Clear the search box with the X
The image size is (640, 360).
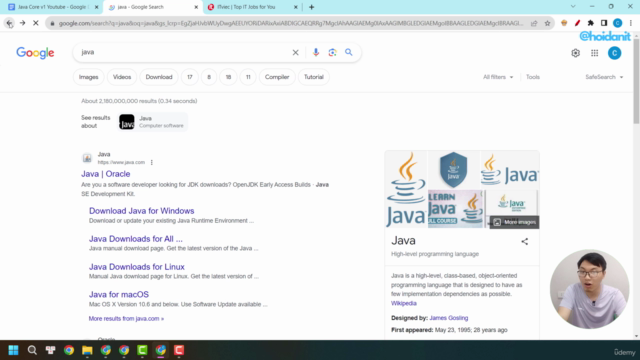[296, 52]
